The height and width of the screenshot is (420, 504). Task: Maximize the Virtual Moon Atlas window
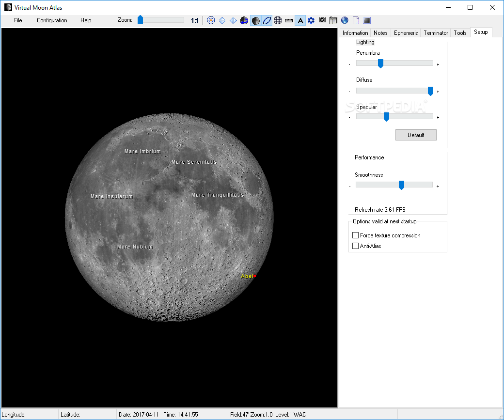(470, 7)
